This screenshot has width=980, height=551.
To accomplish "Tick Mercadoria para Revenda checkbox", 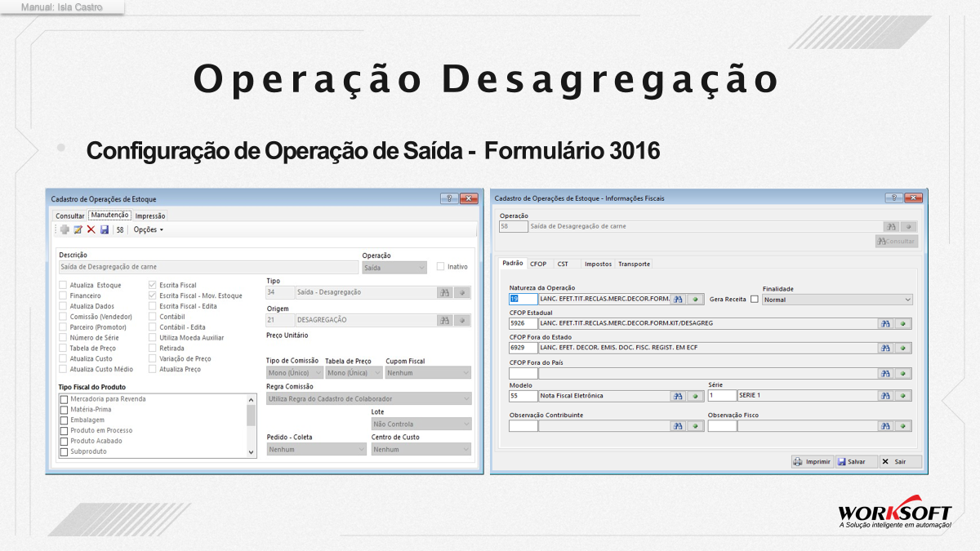I will pyautogui.click(x=64, y=399).
